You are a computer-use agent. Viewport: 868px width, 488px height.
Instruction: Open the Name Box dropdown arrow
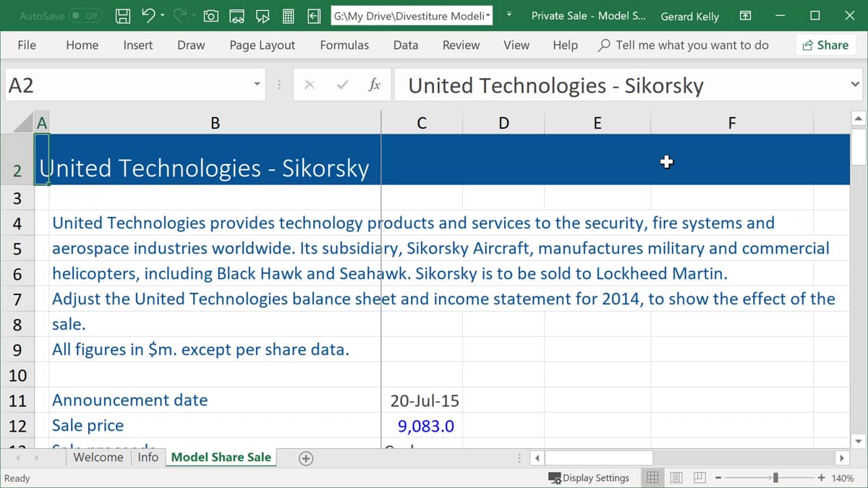(257, 85)
